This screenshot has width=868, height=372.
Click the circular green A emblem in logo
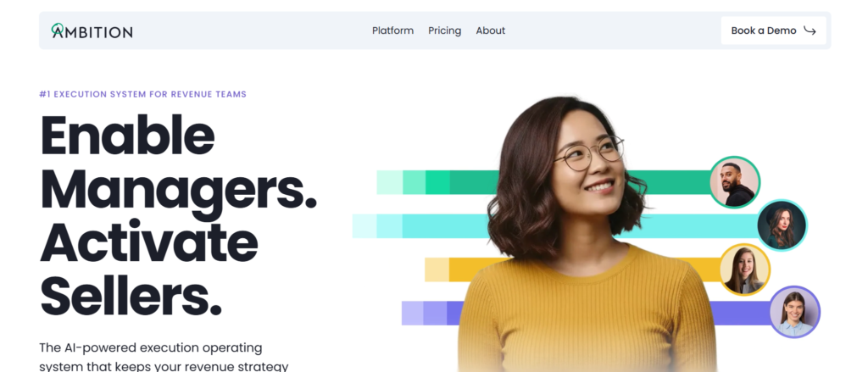click(x=58, y=30)
